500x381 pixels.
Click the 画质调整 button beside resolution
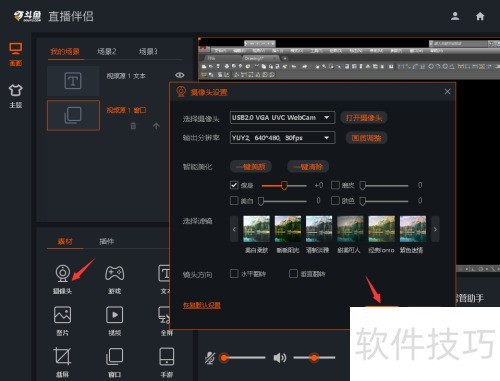click(366, 138)
